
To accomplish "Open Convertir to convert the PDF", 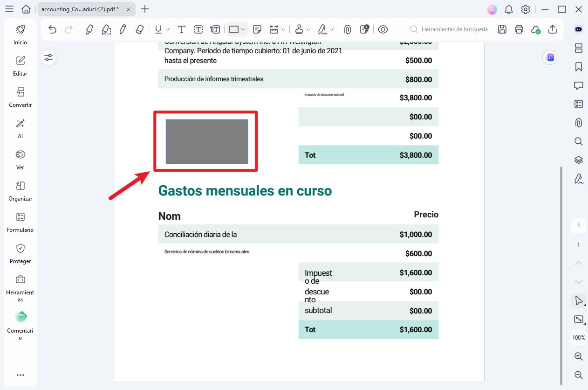I will [20, 97].
